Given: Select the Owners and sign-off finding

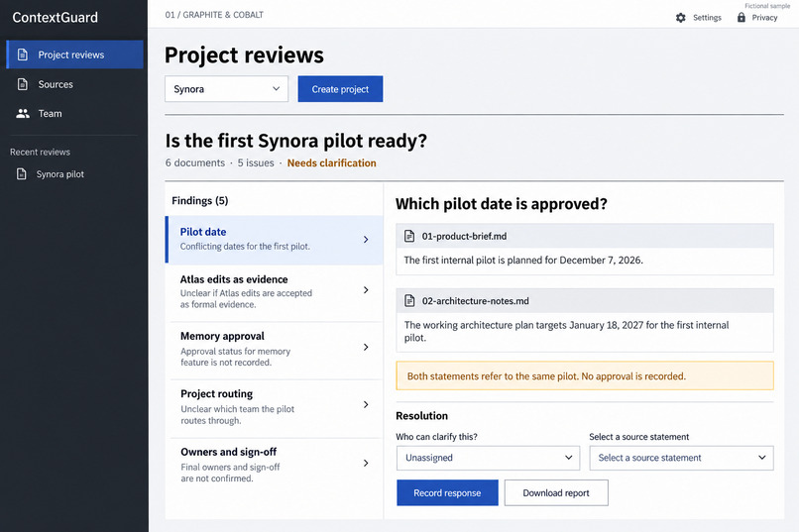Looking at the screenshot, I should [276, 466].
